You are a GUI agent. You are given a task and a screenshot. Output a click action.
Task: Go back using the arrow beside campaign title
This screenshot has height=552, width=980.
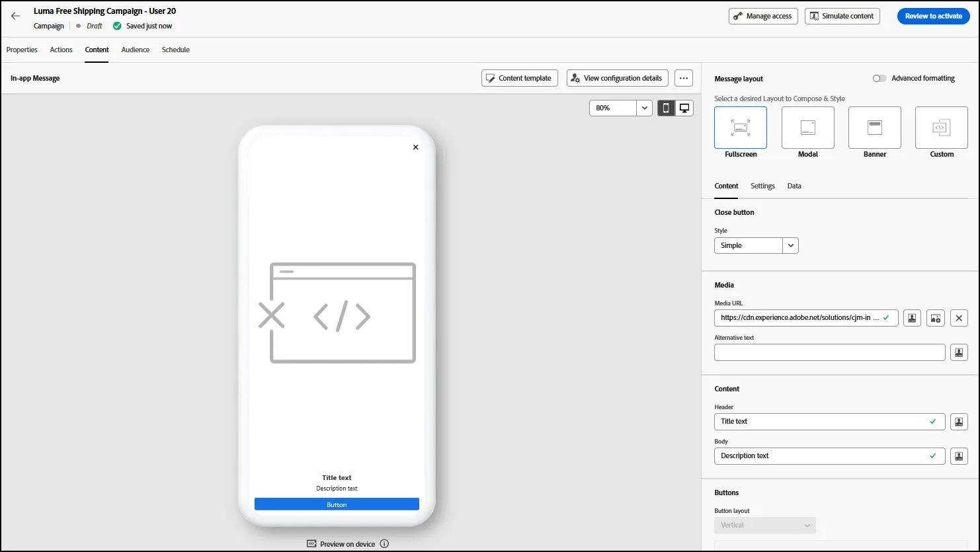point(16,16)
